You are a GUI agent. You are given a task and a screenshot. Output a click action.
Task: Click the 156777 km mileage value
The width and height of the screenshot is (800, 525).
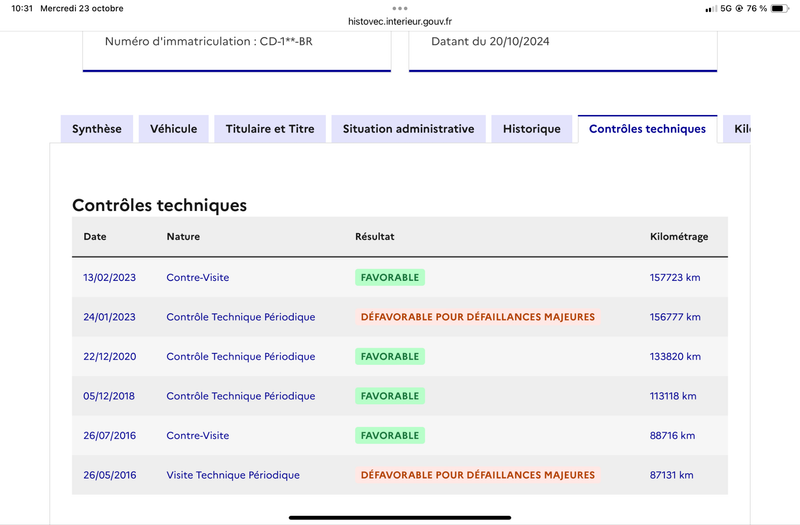click(x=675, y=317)
